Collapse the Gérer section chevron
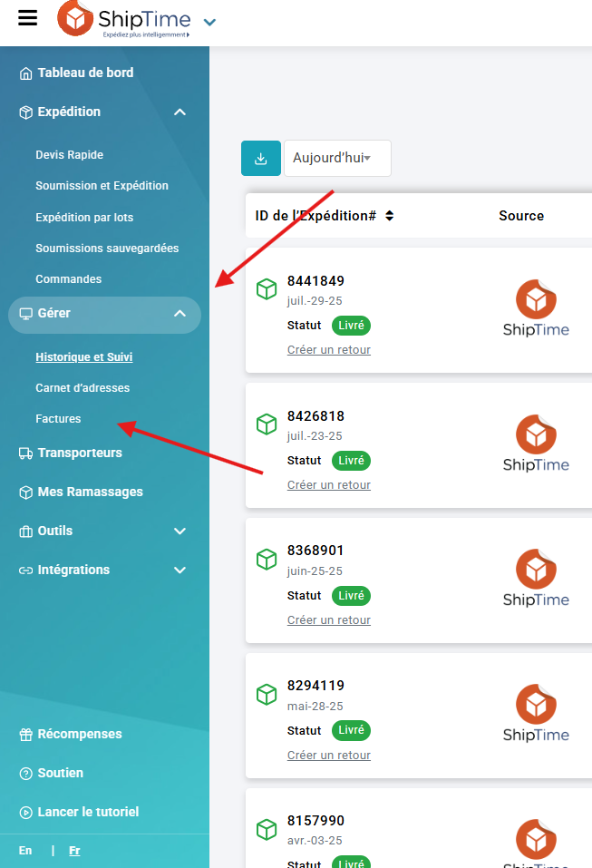 (x=180, y=313)
